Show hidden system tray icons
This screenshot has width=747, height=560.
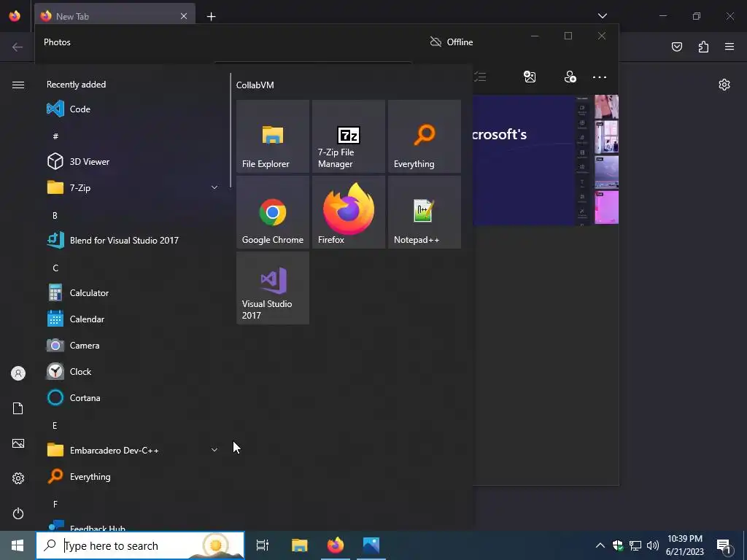600,545
